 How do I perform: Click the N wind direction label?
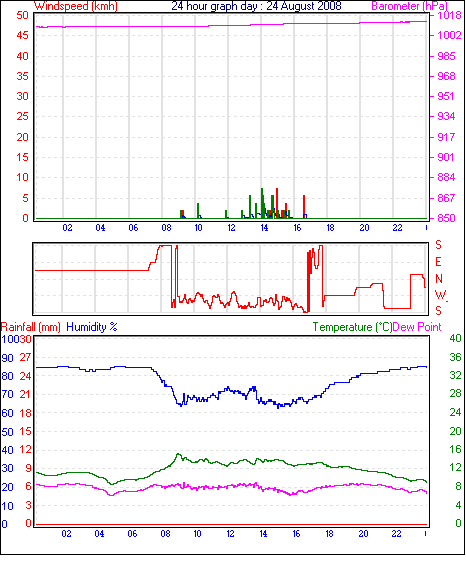[439, 279]
